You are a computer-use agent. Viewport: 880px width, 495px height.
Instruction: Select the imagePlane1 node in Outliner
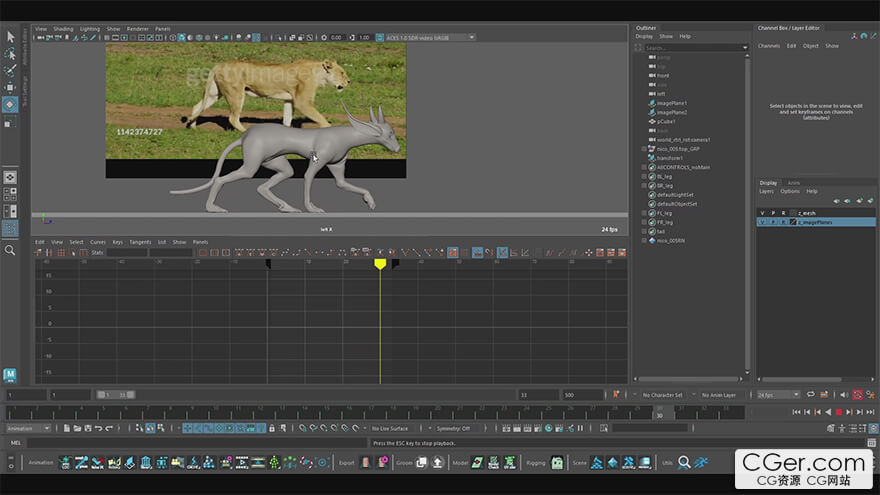pos(672,103)
